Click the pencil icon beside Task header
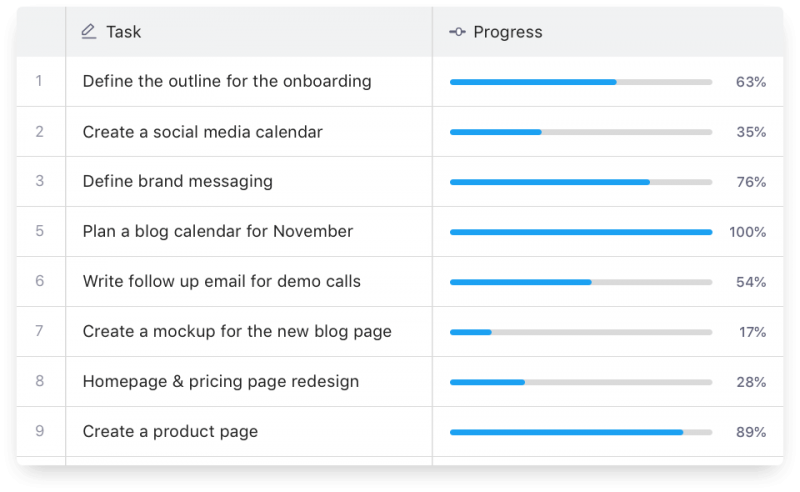 click(88, 32)
